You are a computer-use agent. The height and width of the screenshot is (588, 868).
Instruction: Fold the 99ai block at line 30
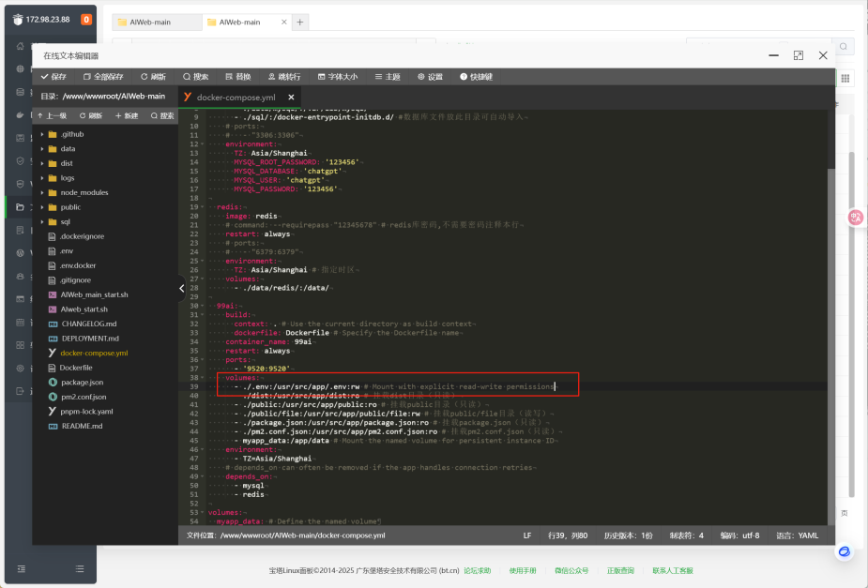click(x=203, y=306)
